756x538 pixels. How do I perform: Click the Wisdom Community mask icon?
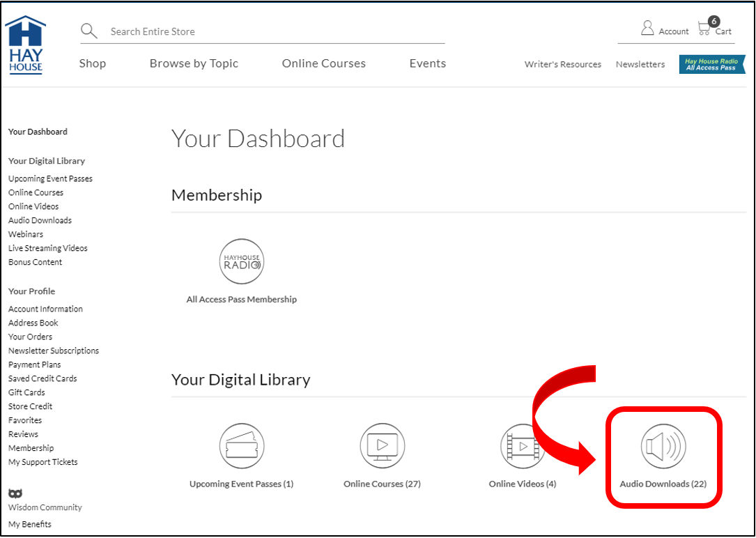15,493
